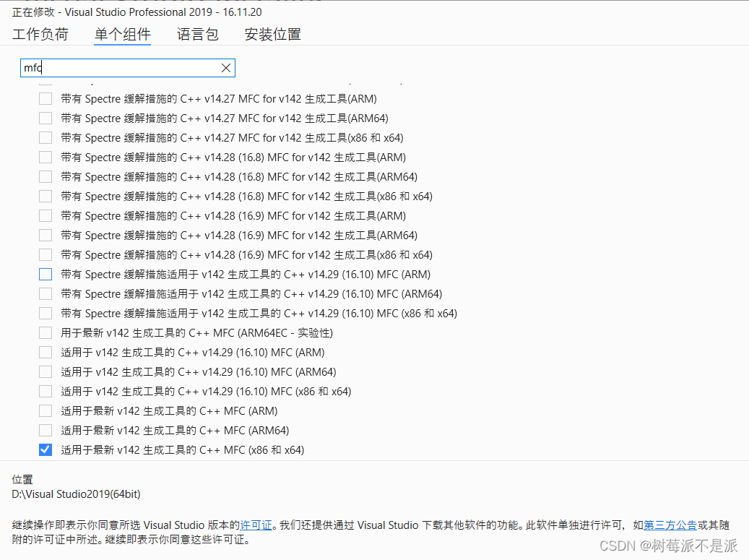Image resolution: width=749 pixels, height=560 pixels.
Task: Check Spectre C++ v14.27 MFC for v142 (ARM)
Action: 46,98
